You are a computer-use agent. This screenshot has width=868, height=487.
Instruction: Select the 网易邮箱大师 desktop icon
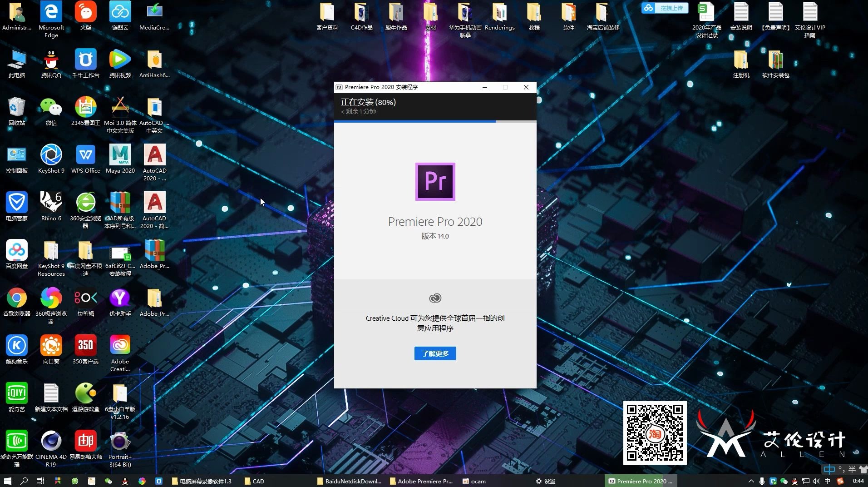(86, 446)
